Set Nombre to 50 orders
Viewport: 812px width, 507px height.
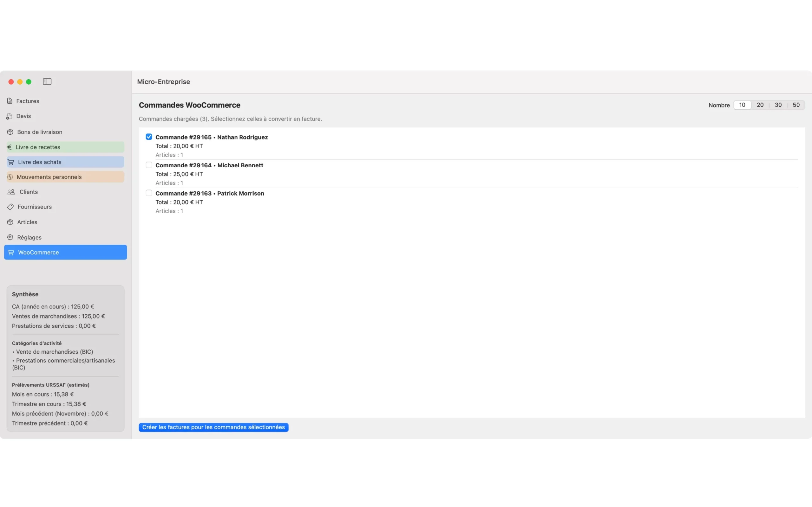tap(796, 105)
